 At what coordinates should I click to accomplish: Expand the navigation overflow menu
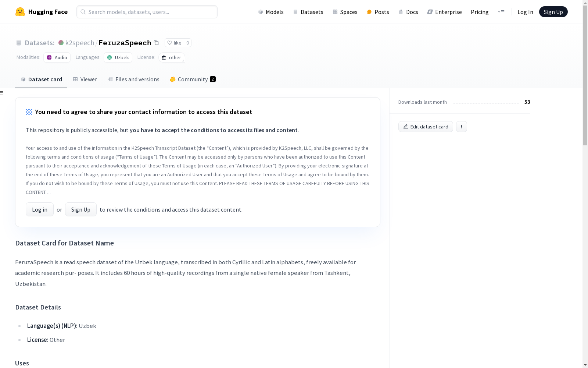tap(501, 12)
